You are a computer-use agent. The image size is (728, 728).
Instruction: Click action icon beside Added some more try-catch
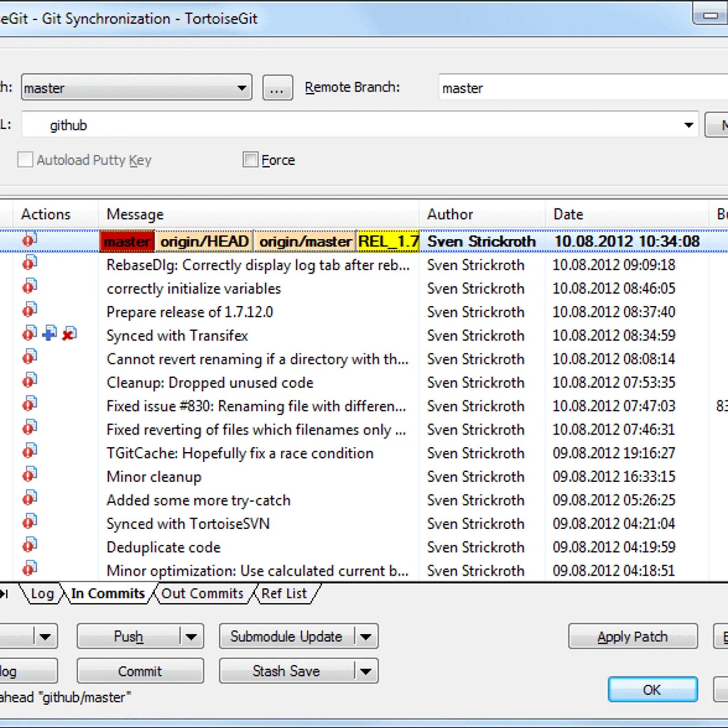pyautogui.click(x=30, y=498)
